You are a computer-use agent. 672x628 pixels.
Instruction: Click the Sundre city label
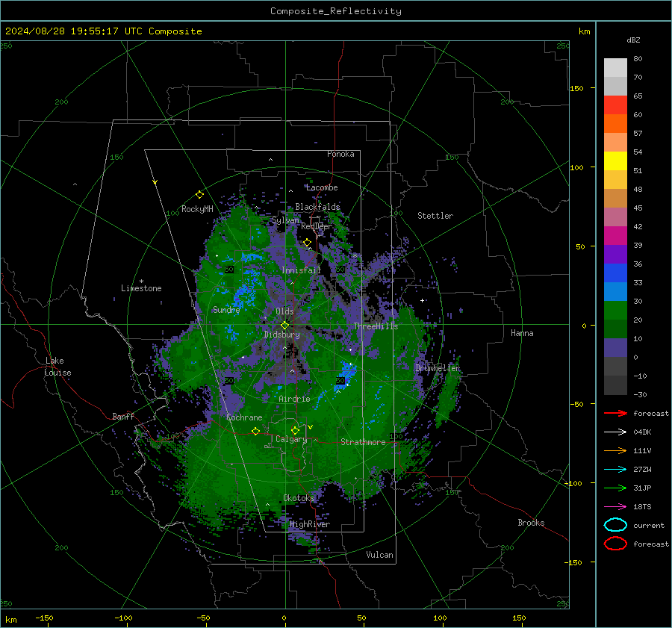point(225,309)
